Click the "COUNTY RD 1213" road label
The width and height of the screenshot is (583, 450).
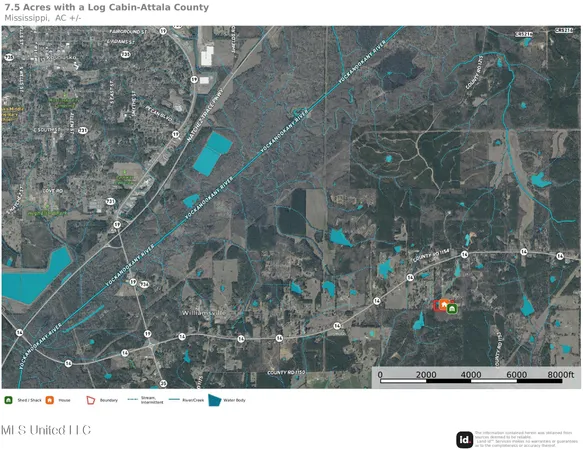click(474, 73)
